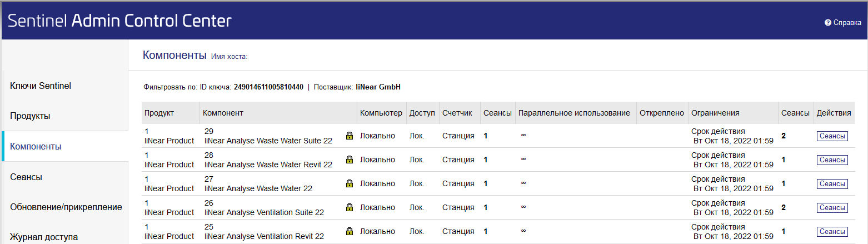Open Сеансы button for liNear Analyse Waste Water 22
This screenshot has width=868, height=244.
[x=832, y=184]
